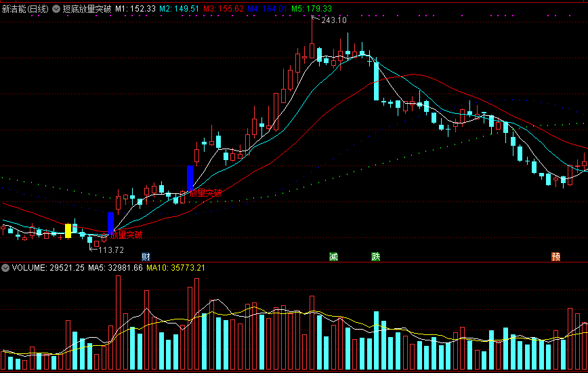Click the green 减 marker icon
The image size is (588, 373).
[333, 256]
